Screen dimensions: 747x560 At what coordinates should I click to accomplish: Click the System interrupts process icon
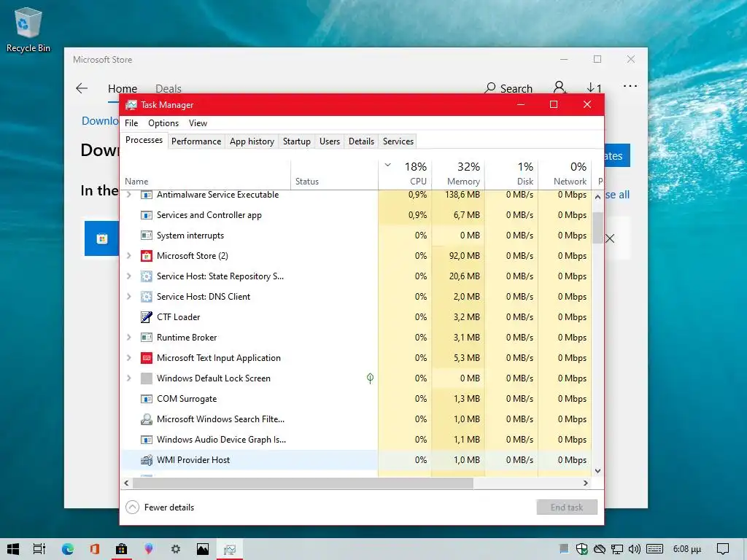point(146,236)
